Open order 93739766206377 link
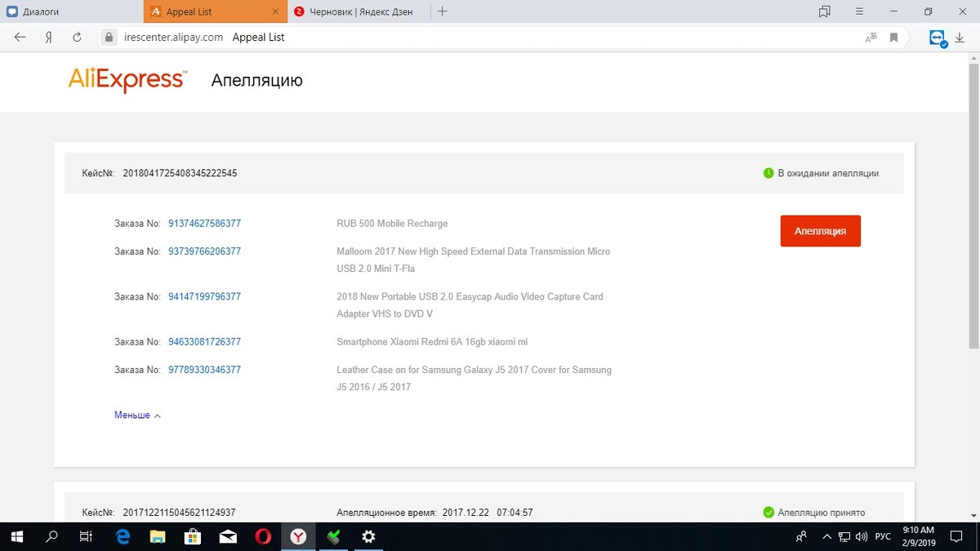Image resolution: width=980 pixels, height=551 pixels. (x=204, y=251)
